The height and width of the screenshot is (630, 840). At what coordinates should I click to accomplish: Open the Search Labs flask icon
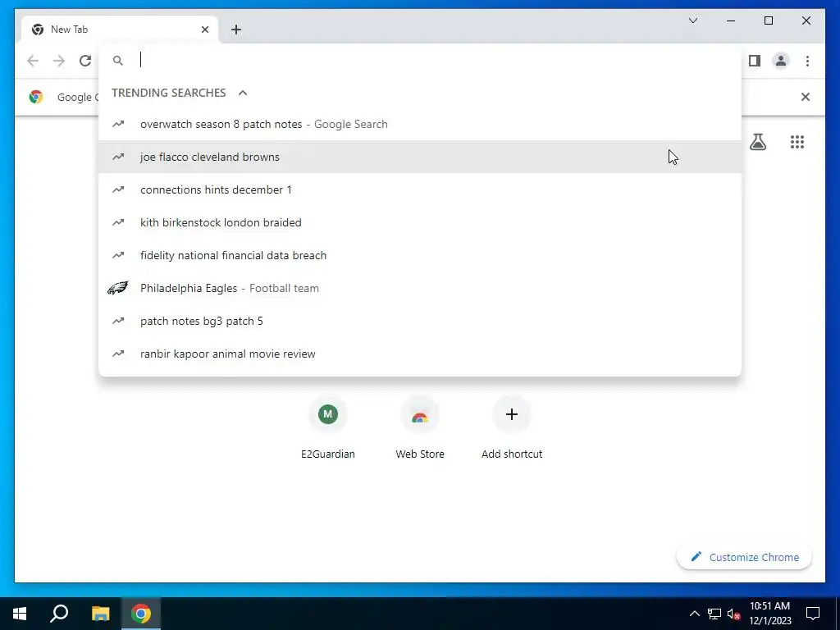click(757, 142)
